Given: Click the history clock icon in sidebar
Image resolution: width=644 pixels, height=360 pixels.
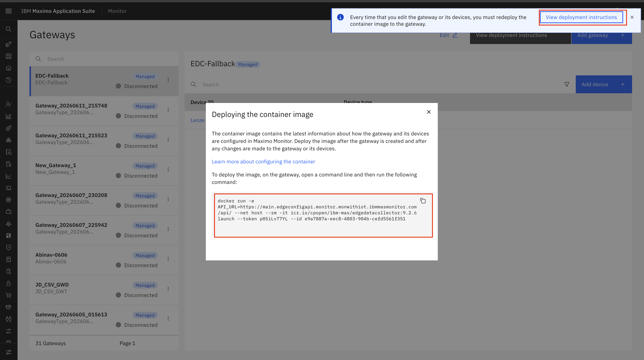Looking at the screenshot, I should point(9,80).
